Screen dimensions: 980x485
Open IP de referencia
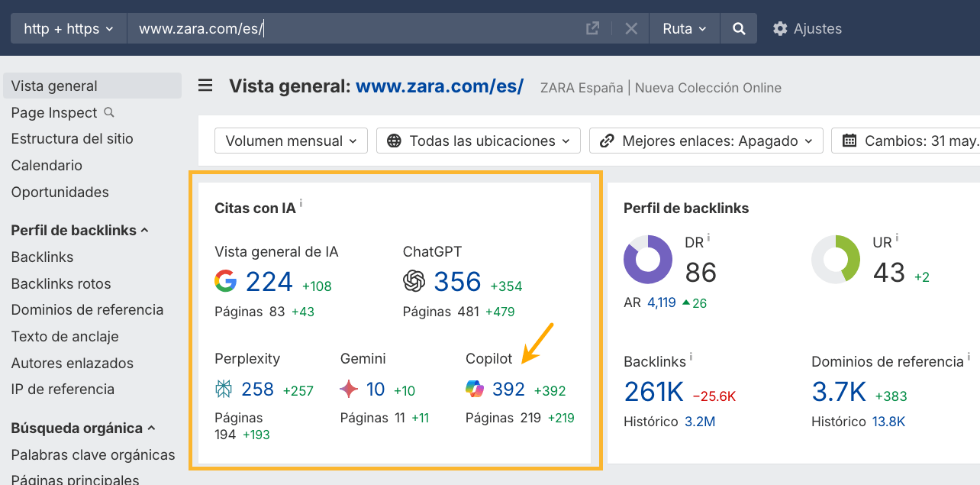[x=63, y=389]
